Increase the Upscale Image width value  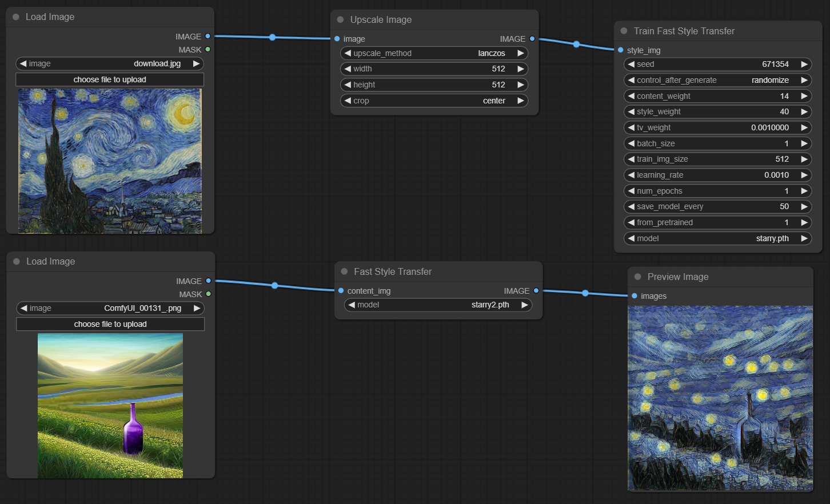pos(520,69)
